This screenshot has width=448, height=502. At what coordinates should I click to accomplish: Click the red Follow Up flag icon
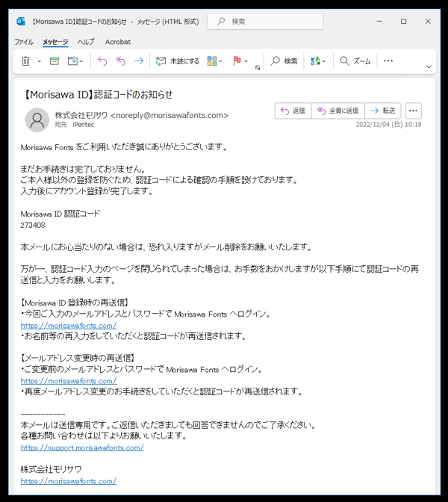pos(237,61)
